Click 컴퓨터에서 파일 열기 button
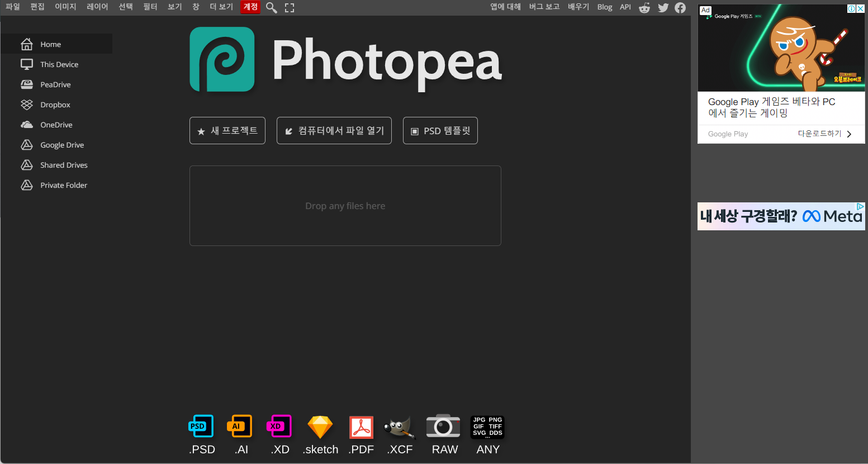 tap(334, 131)
